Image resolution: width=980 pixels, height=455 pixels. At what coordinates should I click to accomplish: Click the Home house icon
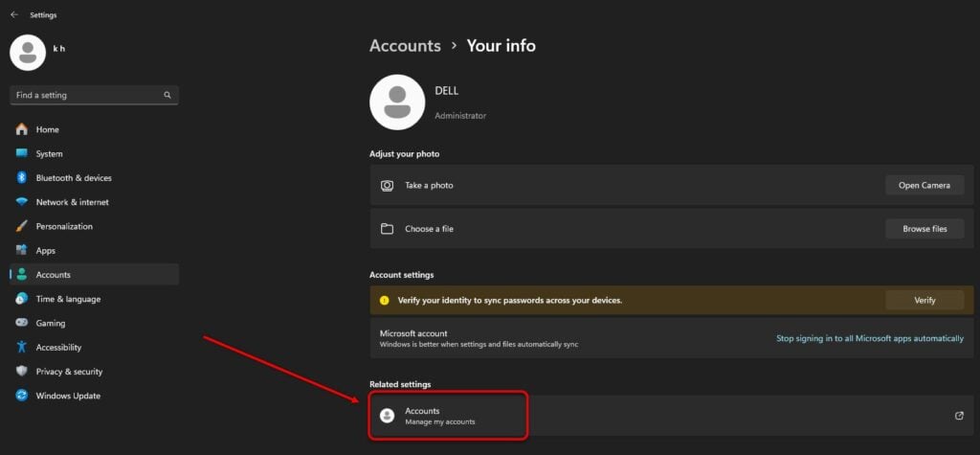point(22,129)
